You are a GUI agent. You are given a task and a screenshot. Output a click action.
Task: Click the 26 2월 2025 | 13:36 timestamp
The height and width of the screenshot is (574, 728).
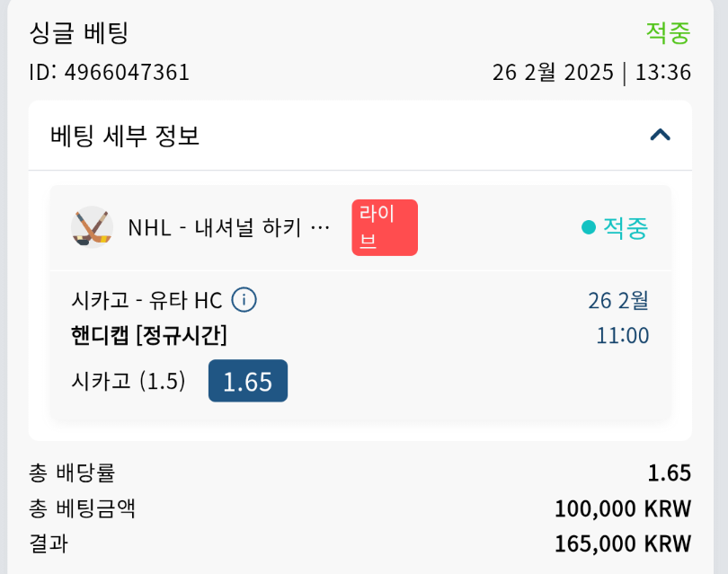[x=591, y=72]
